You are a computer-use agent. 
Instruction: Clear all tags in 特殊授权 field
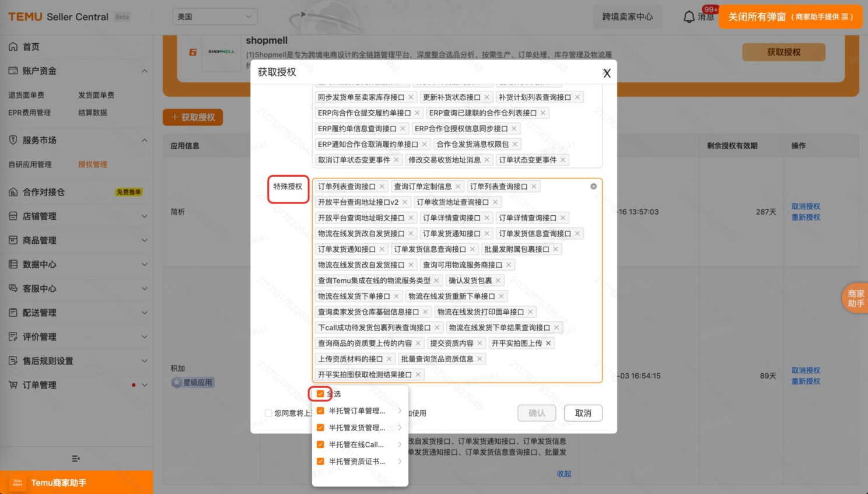(x=593, y=186)
